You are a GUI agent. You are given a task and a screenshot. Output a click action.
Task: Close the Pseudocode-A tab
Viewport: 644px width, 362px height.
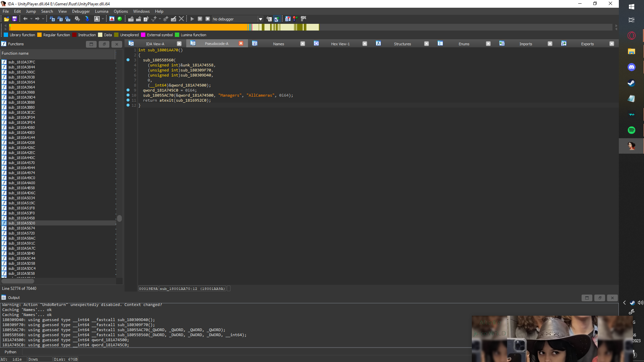click(x=241, y=44)
